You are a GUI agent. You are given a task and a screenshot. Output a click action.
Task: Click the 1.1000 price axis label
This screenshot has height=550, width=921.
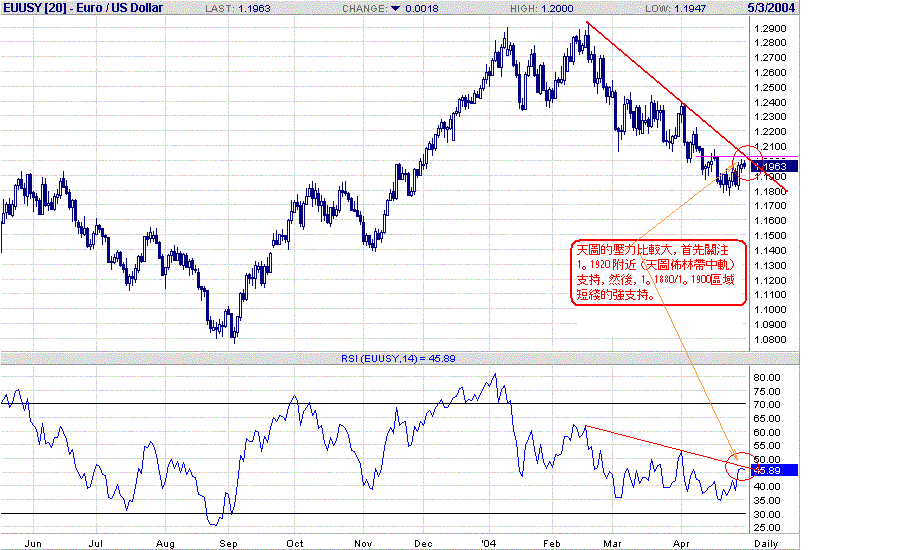tap(770, 310)
